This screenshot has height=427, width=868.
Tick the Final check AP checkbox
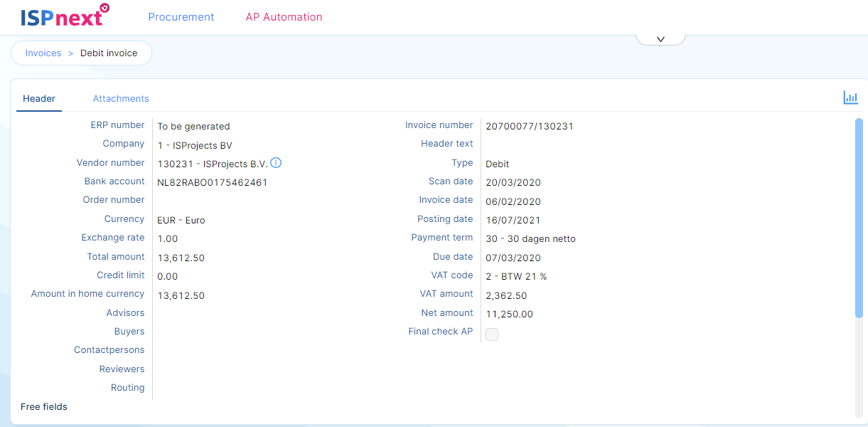coord(492,334)
